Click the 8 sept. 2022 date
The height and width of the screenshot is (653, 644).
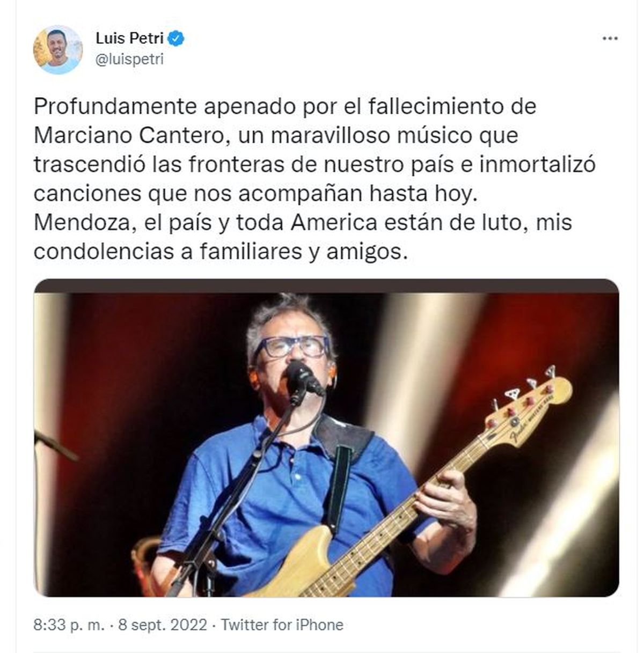point(163,625)
